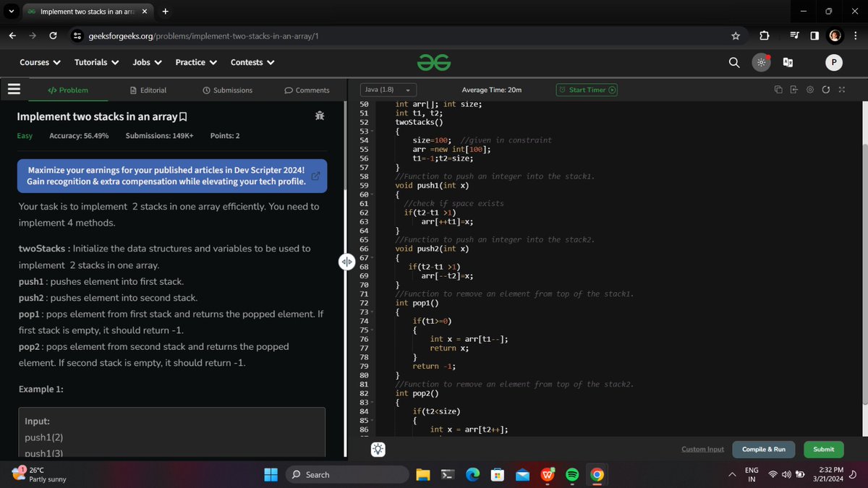Open the Java (1.8) language dropdown
This screenshot has height=488, width=868.
click(388, 90)
